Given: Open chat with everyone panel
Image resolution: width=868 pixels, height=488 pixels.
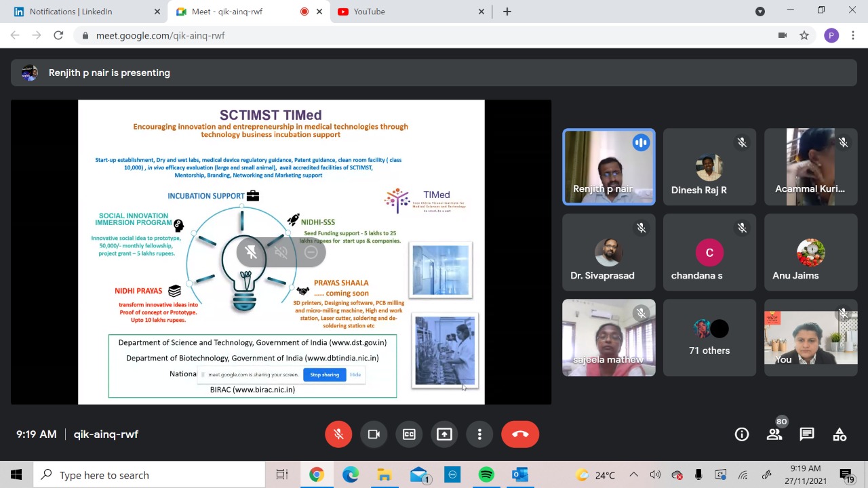Looking at the screenshot, I should click(x=807, y=434).
